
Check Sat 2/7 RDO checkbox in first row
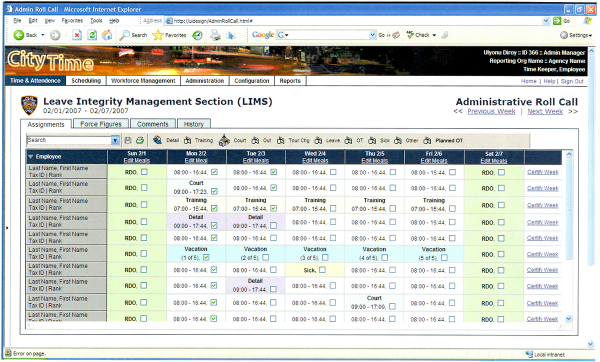coord(501,172)
